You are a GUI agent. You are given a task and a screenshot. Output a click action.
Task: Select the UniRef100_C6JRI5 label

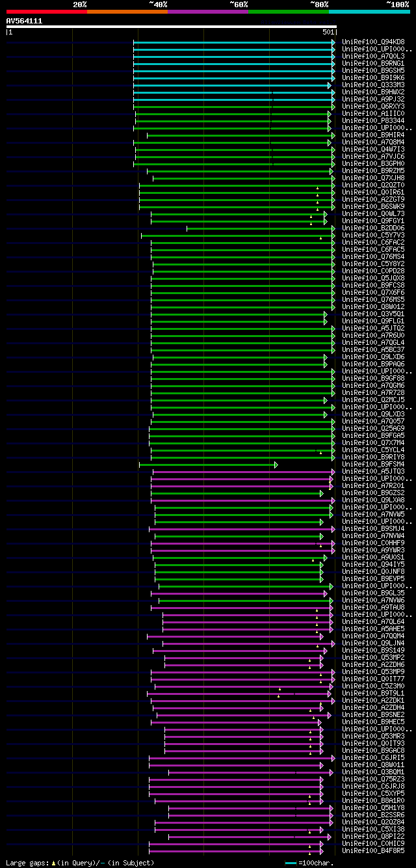click(x=373, y=757)
